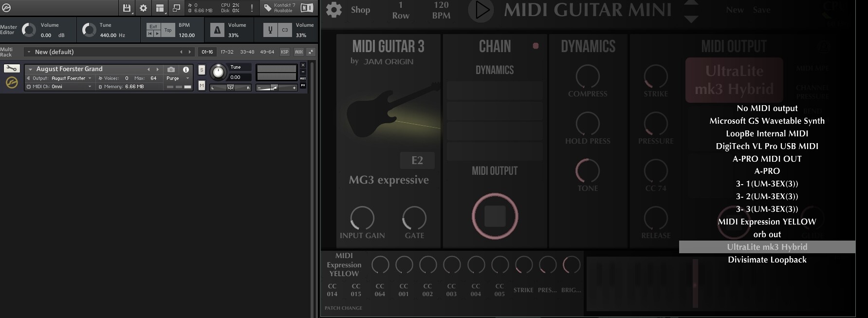Minimize instrument header with minus button
Viewport: 868px width, 318px height.
coord(303,72)
